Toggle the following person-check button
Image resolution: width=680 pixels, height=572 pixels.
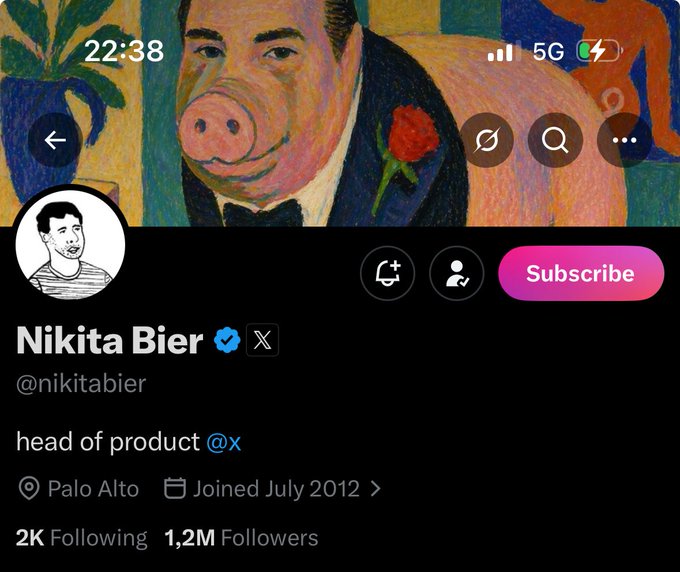point(457,273)
